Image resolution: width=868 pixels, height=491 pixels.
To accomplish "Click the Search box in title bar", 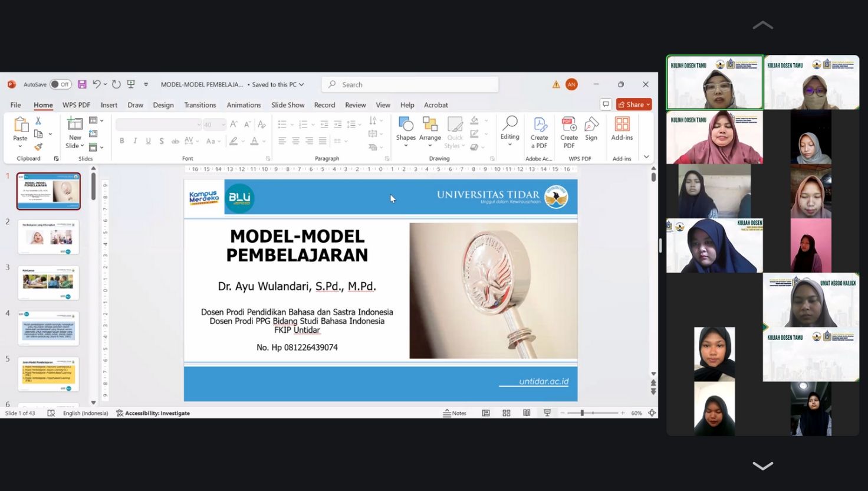I will 410,84.
